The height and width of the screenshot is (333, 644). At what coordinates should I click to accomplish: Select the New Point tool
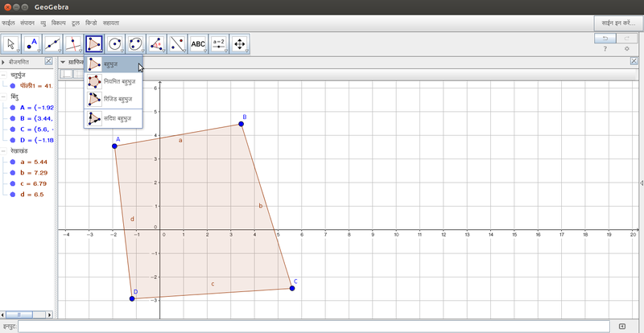(x=32, y=44)
